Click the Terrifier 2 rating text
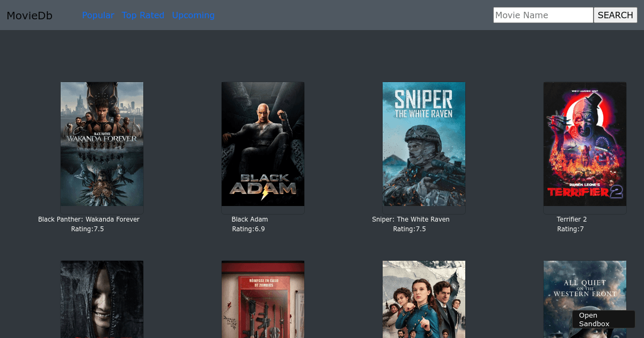 570,229
